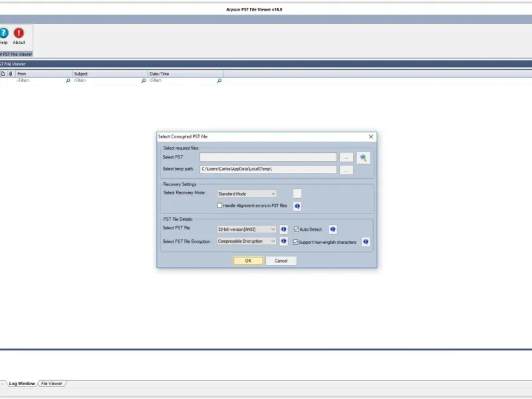
Task: Click the PST search magnifier icon
Action: 363,158
